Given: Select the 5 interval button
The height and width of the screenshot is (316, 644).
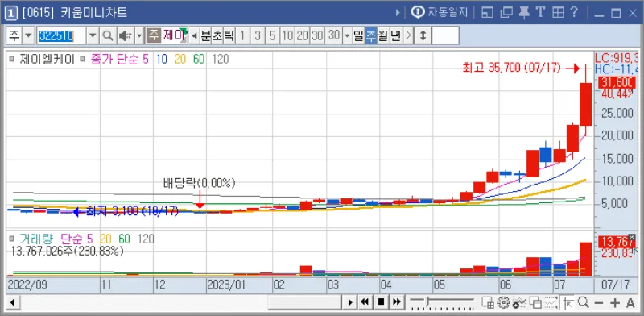Looking at the screenshot, I should [x=272, y=35].
